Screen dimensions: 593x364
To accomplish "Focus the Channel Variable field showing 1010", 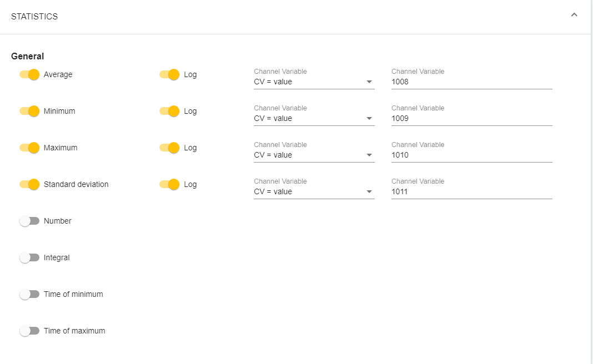I will tap(471, 155).
